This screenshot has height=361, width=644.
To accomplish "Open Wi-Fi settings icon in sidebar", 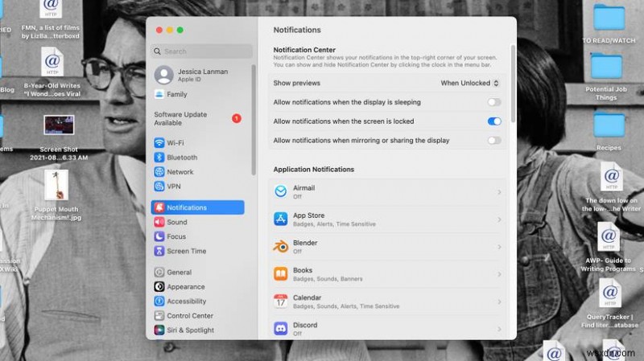I will pos(159,143).
